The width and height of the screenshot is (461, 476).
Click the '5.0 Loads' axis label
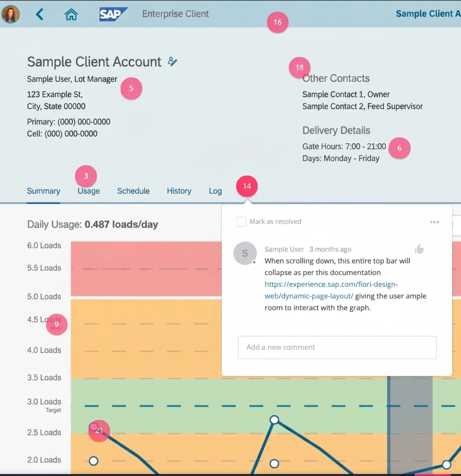point(44,297)
